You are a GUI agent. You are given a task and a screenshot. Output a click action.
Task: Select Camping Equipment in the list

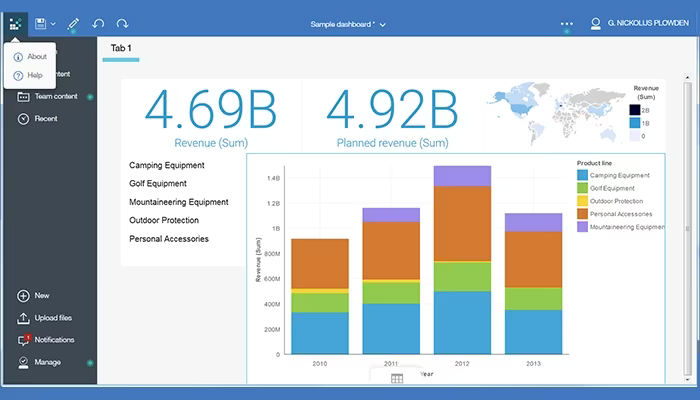point(167,165)
